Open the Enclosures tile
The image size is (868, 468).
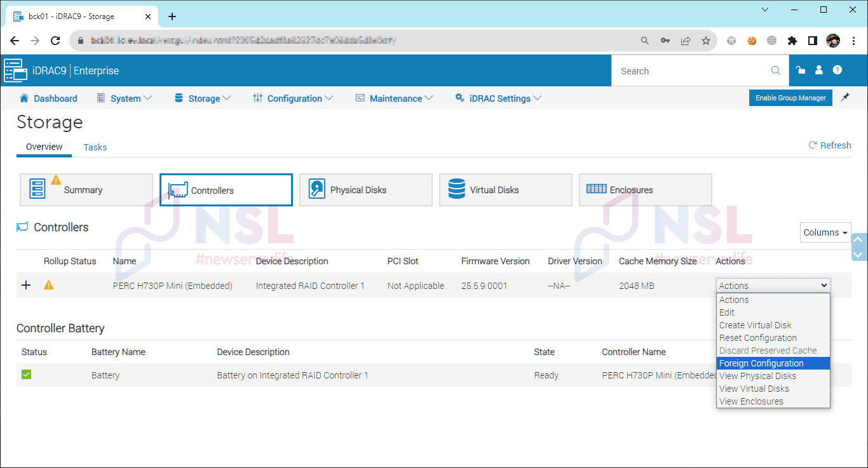(646, 190)
